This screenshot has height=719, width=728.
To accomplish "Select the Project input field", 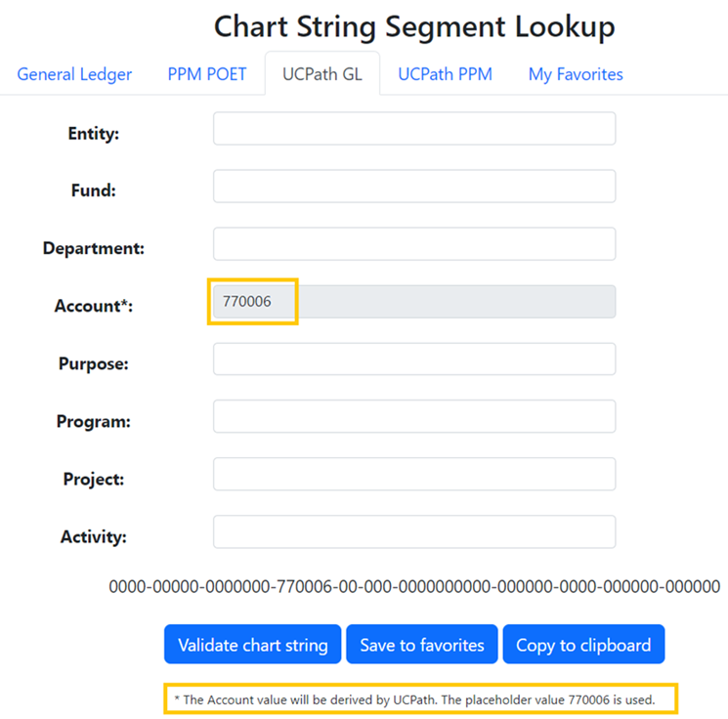I will [x=414, y=475].
